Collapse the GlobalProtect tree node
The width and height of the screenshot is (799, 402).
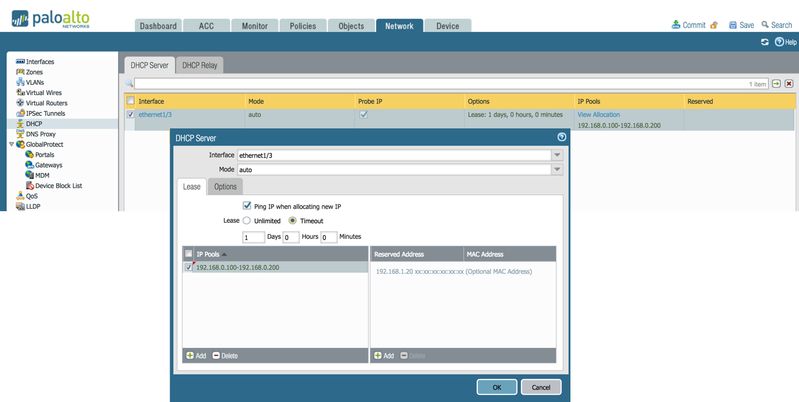pos(11,144)
